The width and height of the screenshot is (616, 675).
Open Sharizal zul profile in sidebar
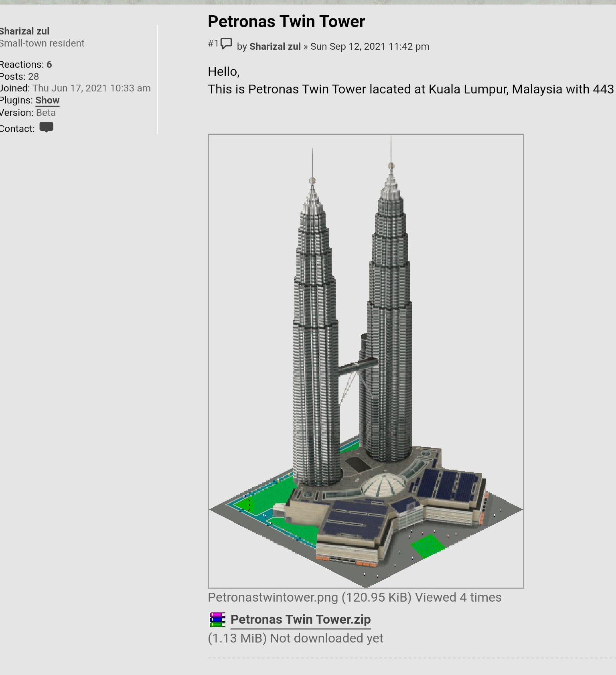point(24,31)
